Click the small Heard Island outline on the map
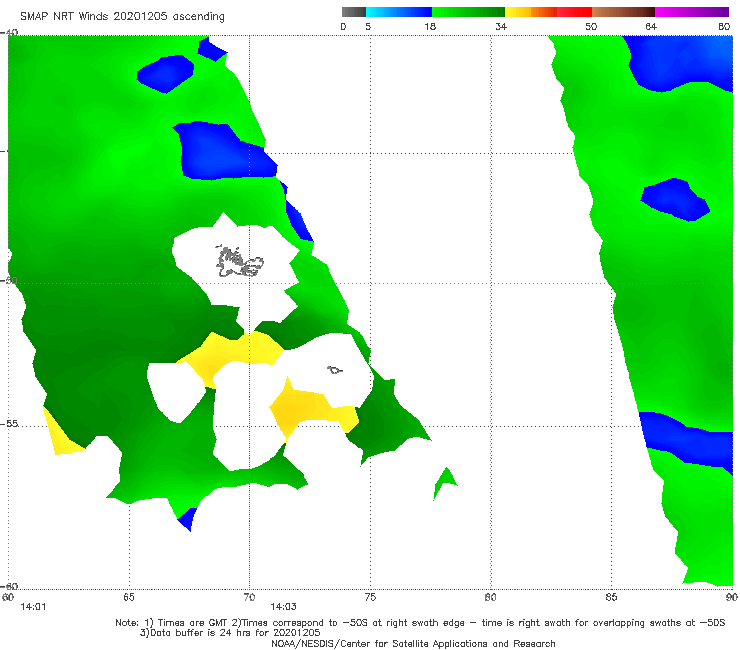The image size is (740, 650). click(335, 370)
